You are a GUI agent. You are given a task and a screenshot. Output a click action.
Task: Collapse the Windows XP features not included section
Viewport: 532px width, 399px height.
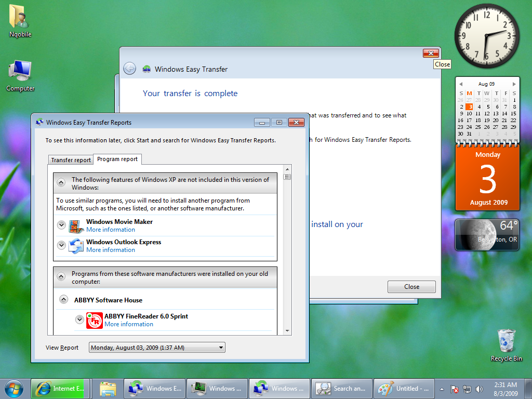tap(61, 182)
